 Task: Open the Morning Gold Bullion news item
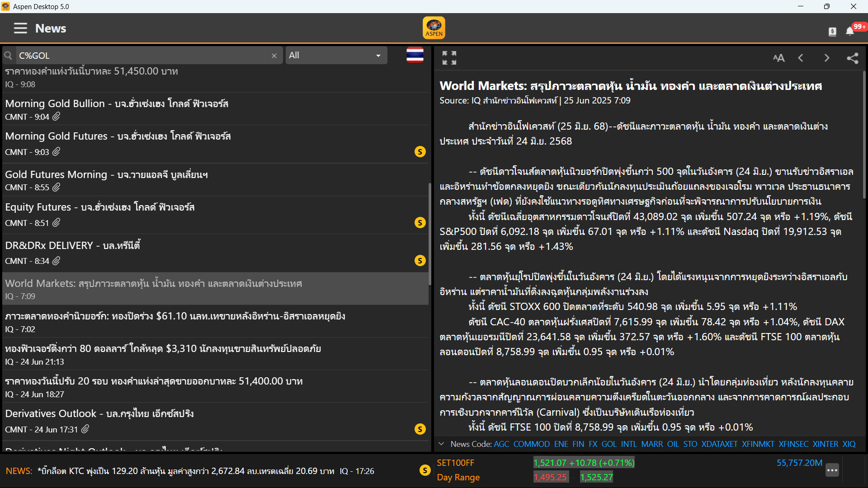coord(215,109)
